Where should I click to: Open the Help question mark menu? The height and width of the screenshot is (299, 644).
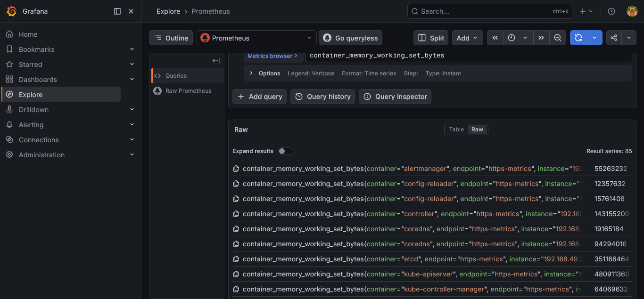tap(611, 11)
